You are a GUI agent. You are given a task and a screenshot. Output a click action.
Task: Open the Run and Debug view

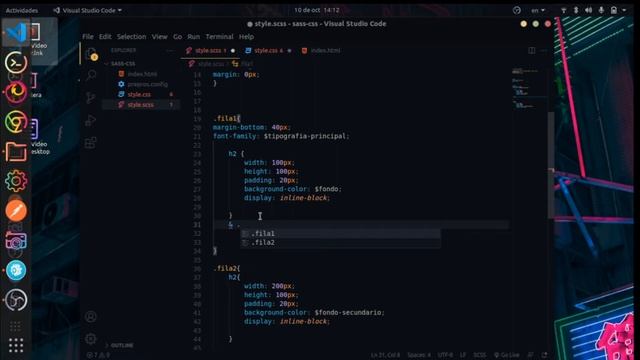click(91, 120)
